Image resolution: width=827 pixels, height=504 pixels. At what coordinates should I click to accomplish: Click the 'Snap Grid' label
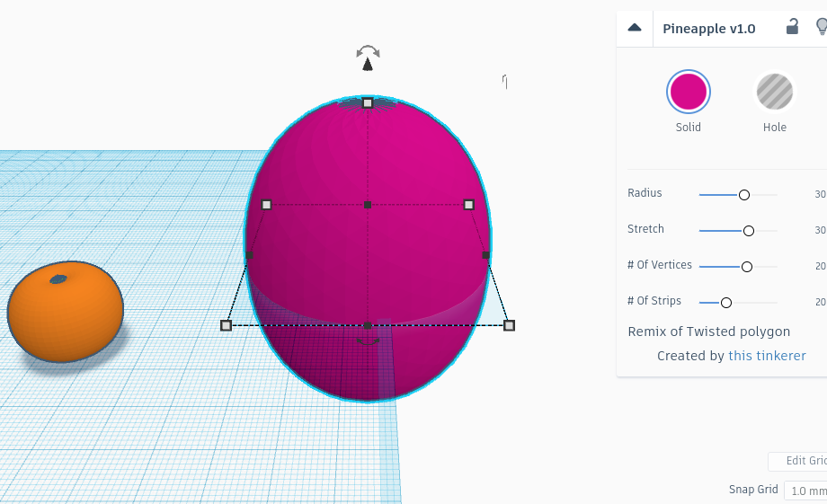click(753, 490)
